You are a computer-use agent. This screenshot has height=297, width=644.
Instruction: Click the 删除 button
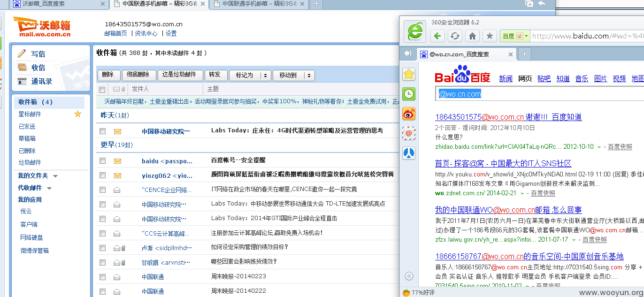(108, 75)
